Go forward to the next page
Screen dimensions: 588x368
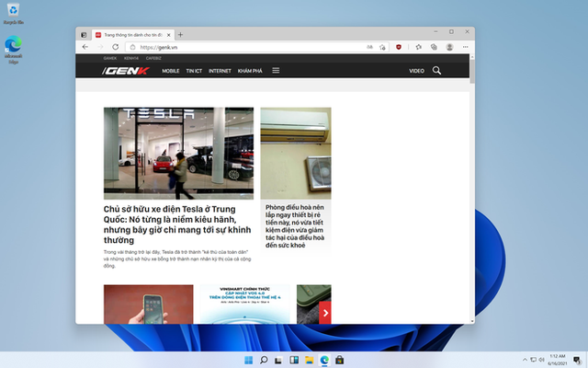(100, 47)
